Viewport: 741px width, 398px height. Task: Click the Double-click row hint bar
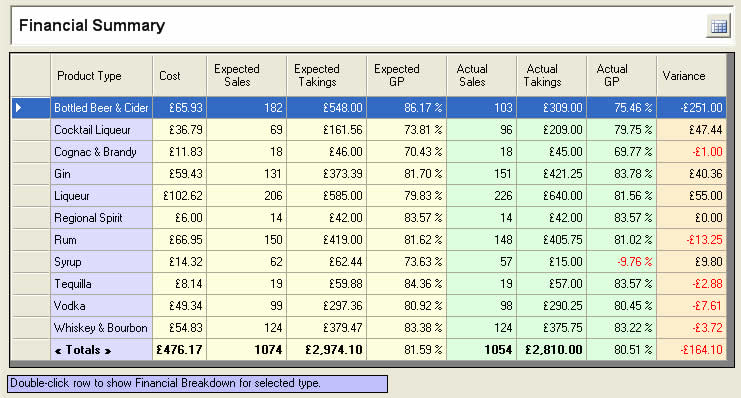(198, 383)
